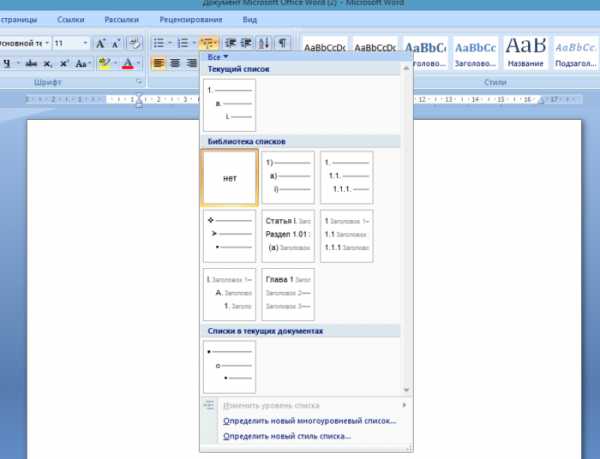
Task: Expand the bullets list dropdown arrow
Action: point(170,43)
